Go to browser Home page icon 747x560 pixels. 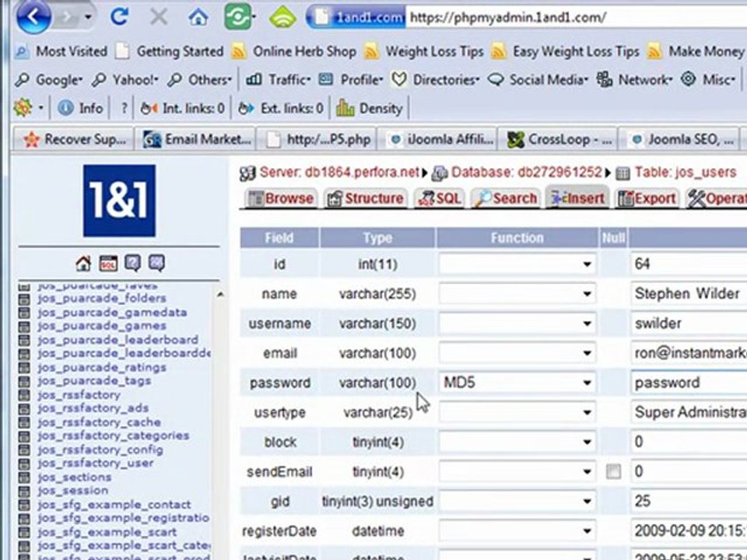pos(198,18)
